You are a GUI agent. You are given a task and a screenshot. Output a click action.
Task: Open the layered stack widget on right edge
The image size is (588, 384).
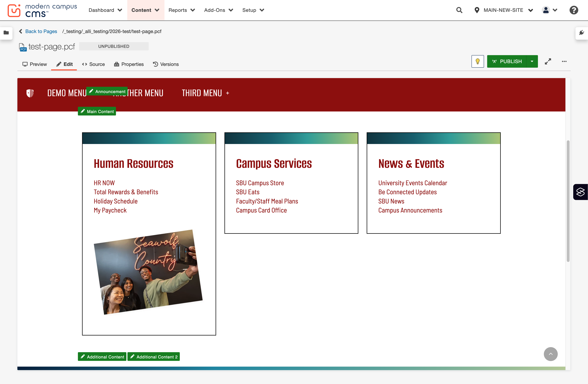pyautogui.click(x=580, y=192)
